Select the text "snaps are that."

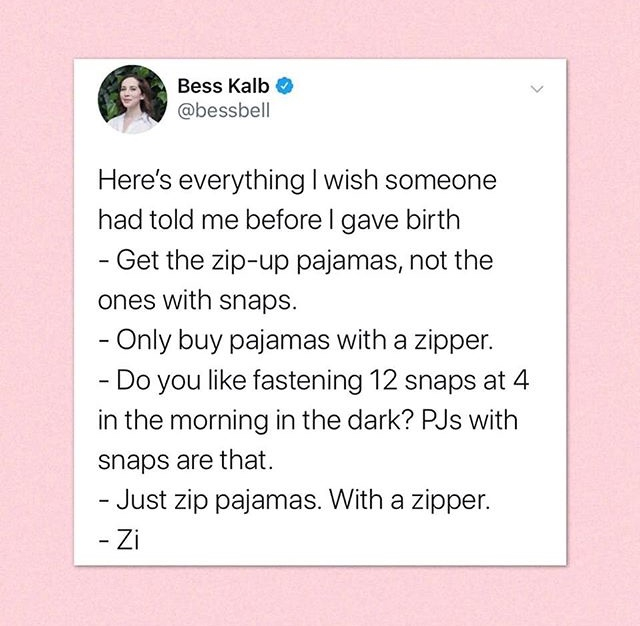point(185,460)
